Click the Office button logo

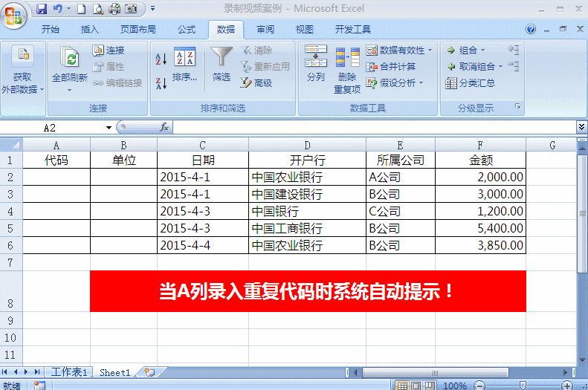[14, 16]
